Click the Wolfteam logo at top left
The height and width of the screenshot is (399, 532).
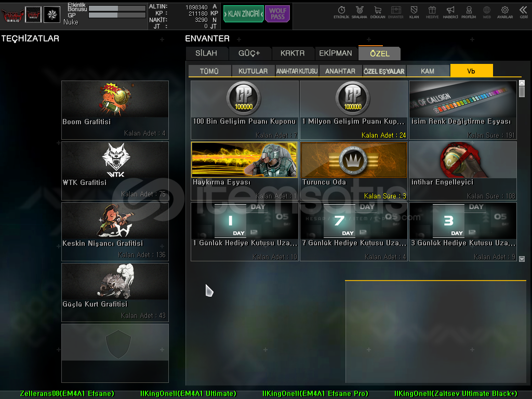coord(12,15)
